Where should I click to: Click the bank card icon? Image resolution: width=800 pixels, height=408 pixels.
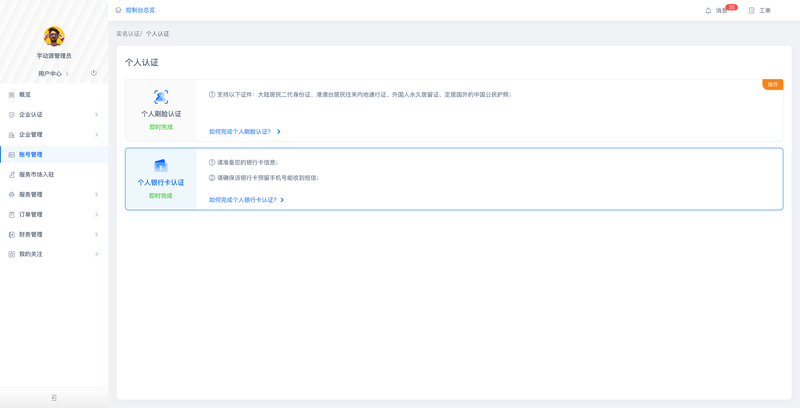(x=161, y=165)
